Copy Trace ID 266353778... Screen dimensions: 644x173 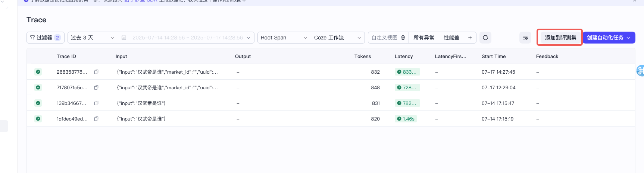(x=96, y=72)
